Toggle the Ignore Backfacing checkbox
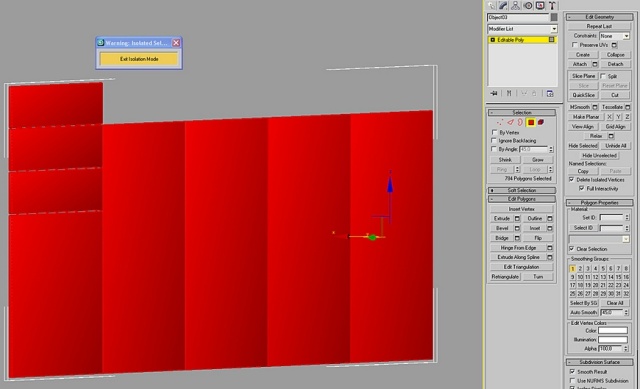Screen dimensions: 640x389 (x=494, y=140)
